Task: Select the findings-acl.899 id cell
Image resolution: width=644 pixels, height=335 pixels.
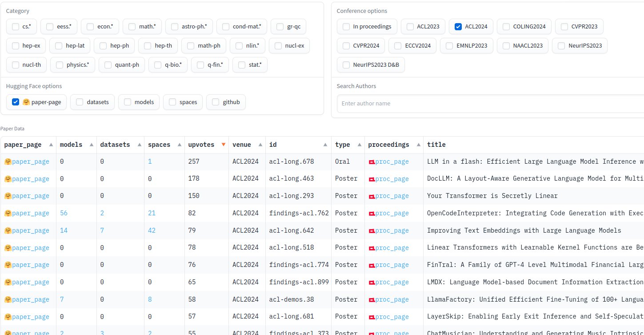Action: pos(299,282)
